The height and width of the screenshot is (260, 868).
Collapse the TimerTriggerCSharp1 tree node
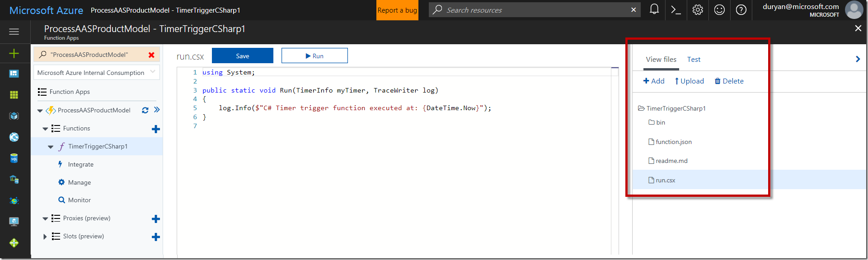pos(51,147)
